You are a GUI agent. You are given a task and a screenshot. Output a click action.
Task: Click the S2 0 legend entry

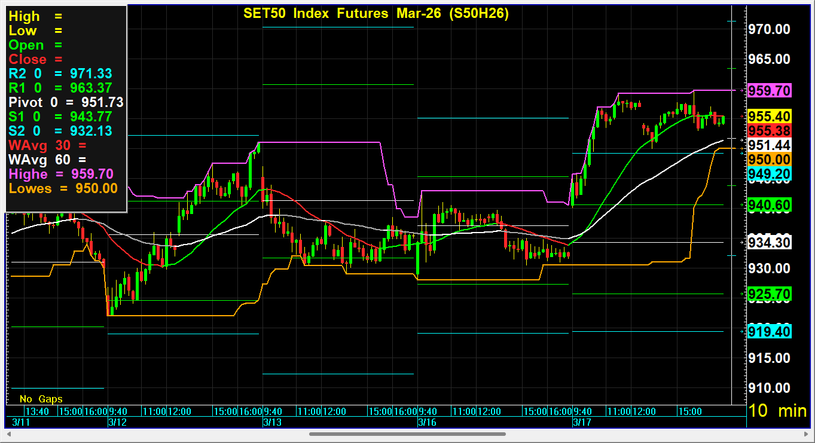coord(59,131)
